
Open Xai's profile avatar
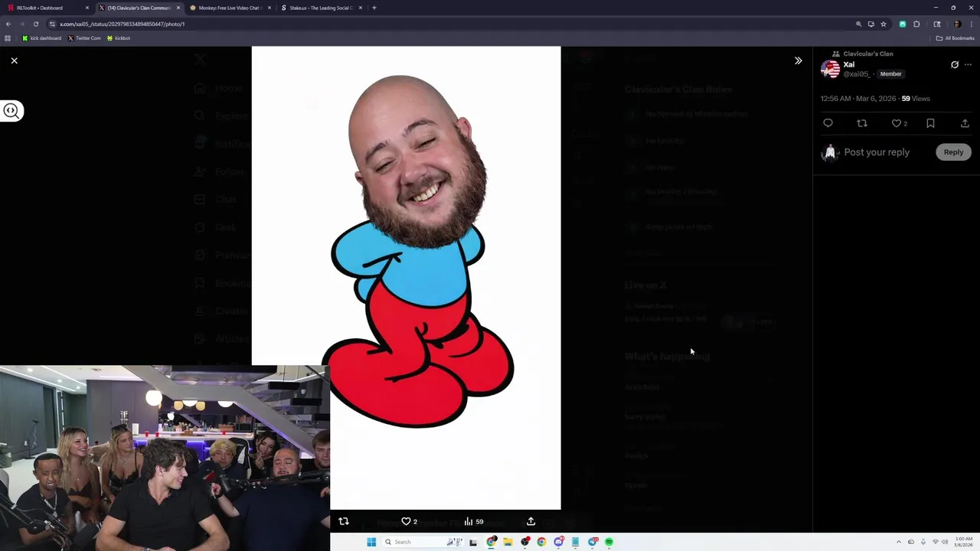pos(830,70)
